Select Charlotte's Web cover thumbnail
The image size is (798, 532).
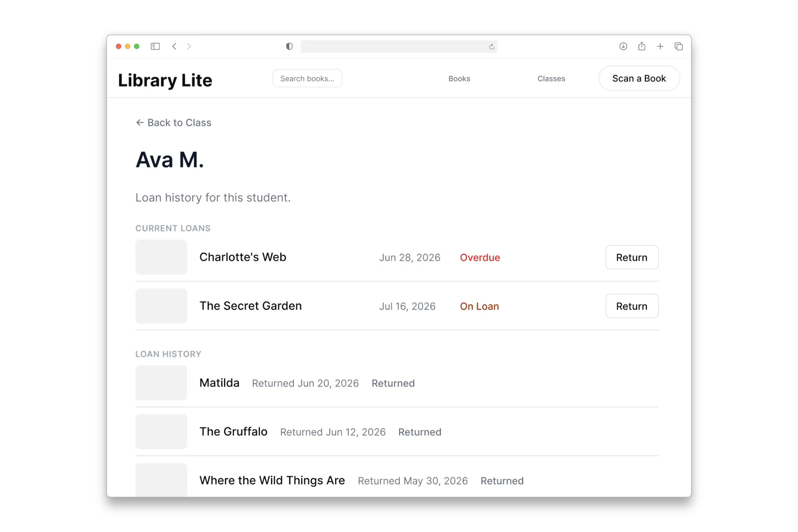point(161,257)
